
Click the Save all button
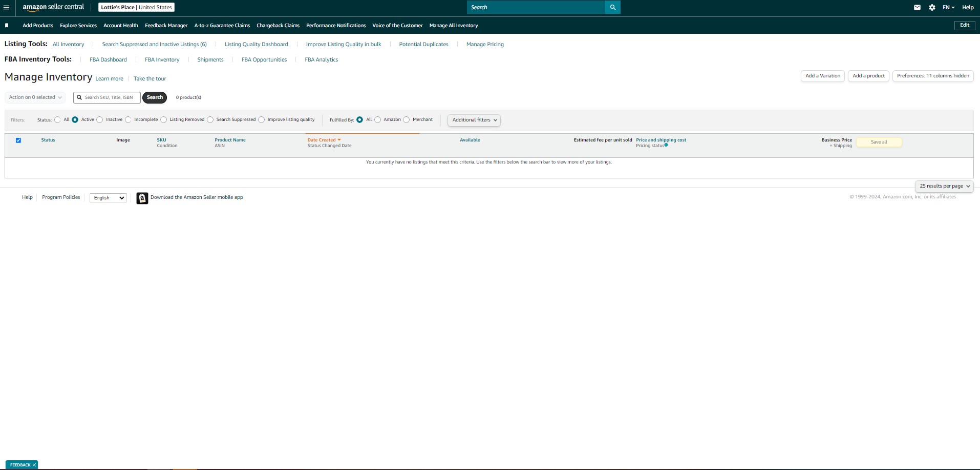click(x=879, y=142)
